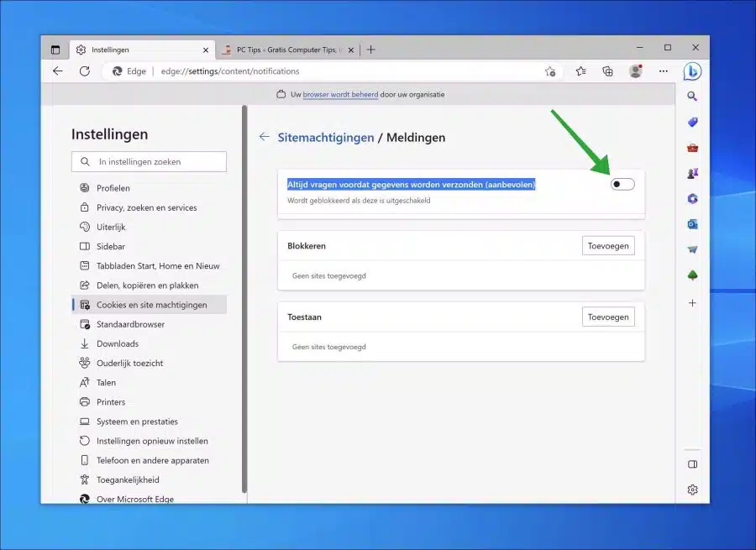Open Printers settings section

point(150,402)
